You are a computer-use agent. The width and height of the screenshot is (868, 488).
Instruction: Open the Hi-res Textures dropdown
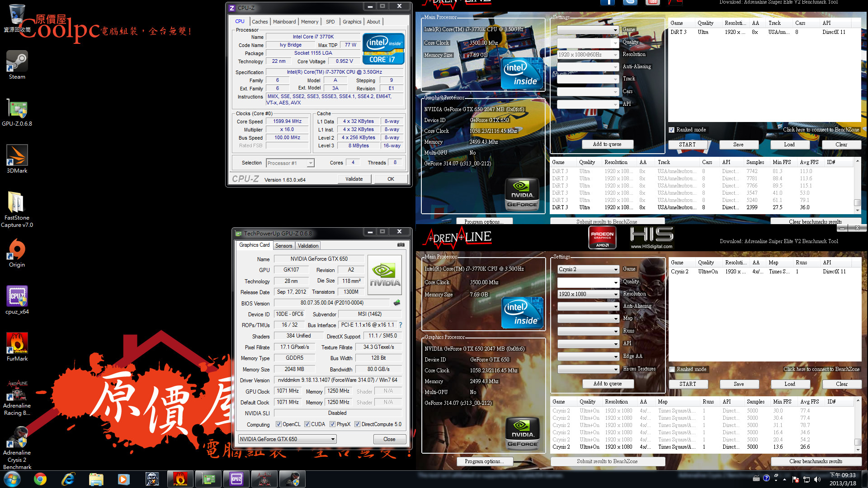click(x=588, y=369)
